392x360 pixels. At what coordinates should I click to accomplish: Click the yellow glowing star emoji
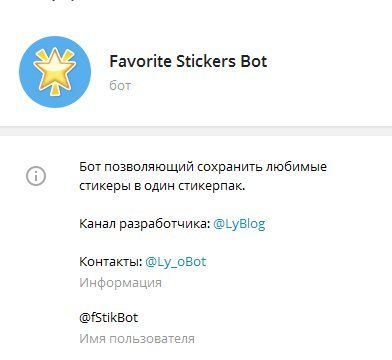(55, 71)
